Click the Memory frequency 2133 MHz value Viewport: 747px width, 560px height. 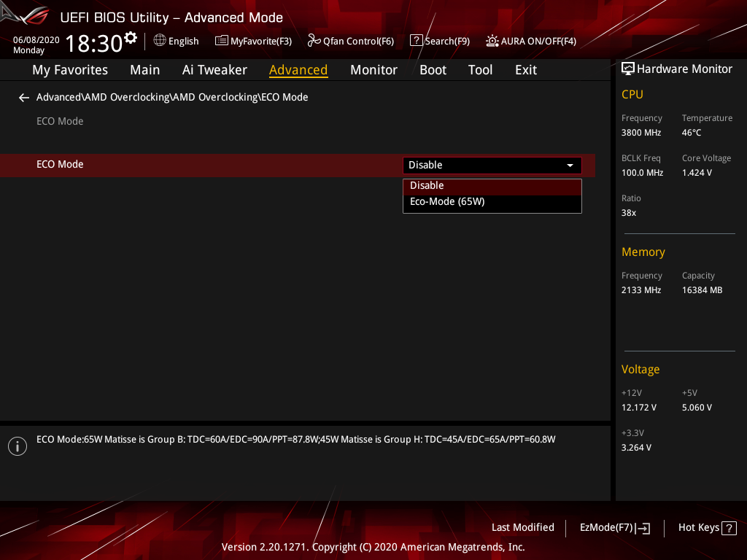click(x=640, y=290)
